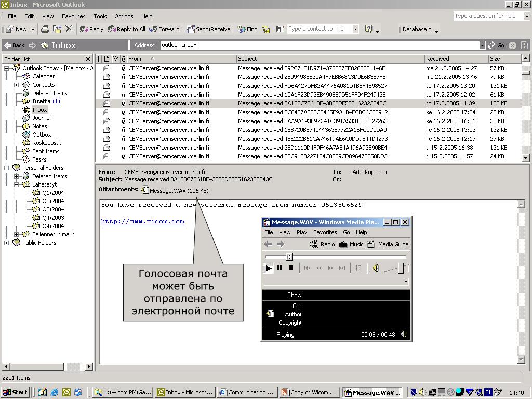Click the message list vertical scrollbar thumb
Image resolution: width=532 pixels, height=399 pixels.
pyautogui.click(x=525, y=72)
